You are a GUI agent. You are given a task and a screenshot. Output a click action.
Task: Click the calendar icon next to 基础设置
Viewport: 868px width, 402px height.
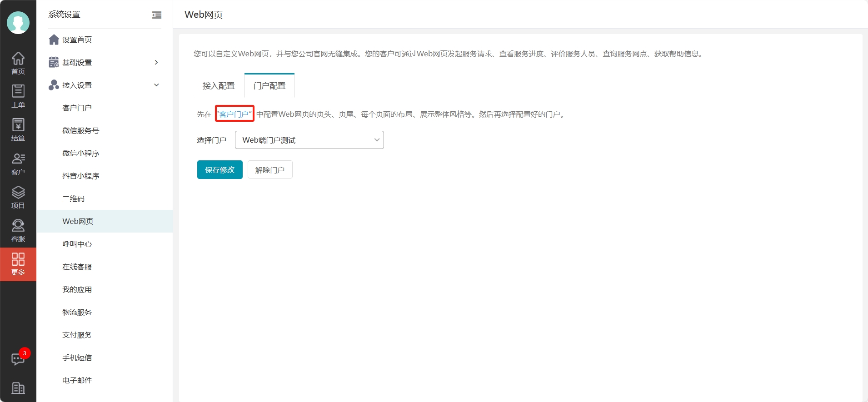[x=54, y=62]
